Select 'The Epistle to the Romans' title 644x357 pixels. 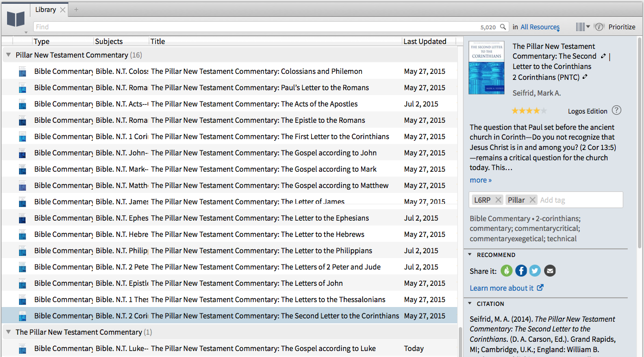[x=258, y=120]
